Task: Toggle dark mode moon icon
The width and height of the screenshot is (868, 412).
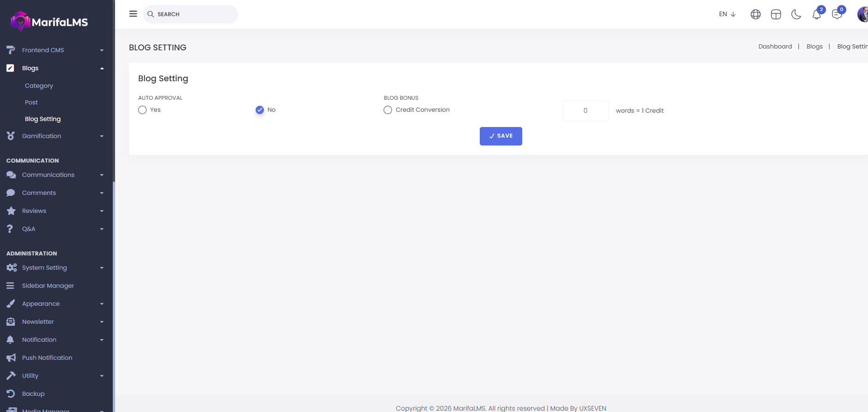Action: [796, 15]
